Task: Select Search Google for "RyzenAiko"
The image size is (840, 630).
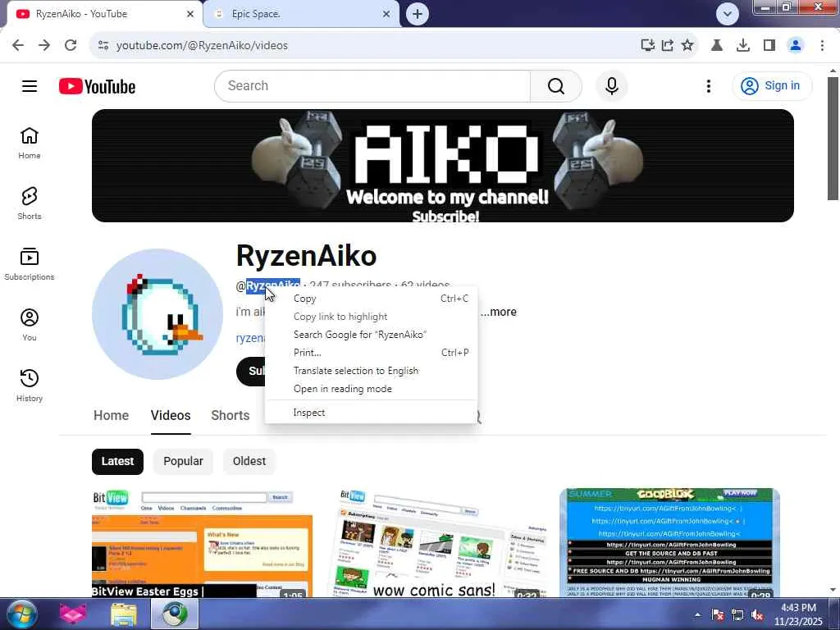Action: 371,335
